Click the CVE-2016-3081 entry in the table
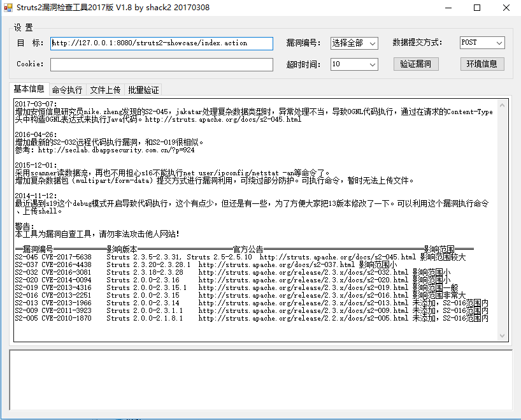Image resolution: width=521 pixels, height=420 pixels. pos(66,272)
